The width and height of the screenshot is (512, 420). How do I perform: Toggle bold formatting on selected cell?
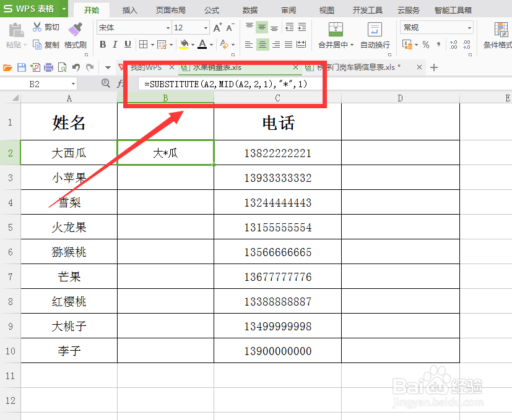[x=103, y=45]
